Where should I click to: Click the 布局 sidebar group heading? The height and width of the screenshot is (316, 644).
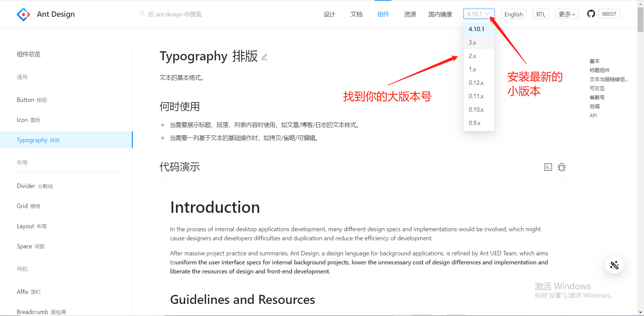click(x=22, y=163)
